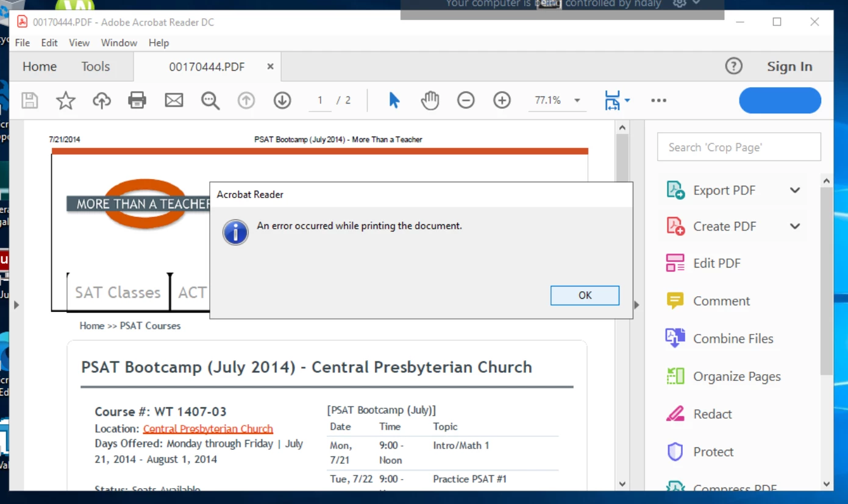Click the document scrollbar down arrow
Image resolution: width=848 pixels, height=504 pixels.
point(622,484)
